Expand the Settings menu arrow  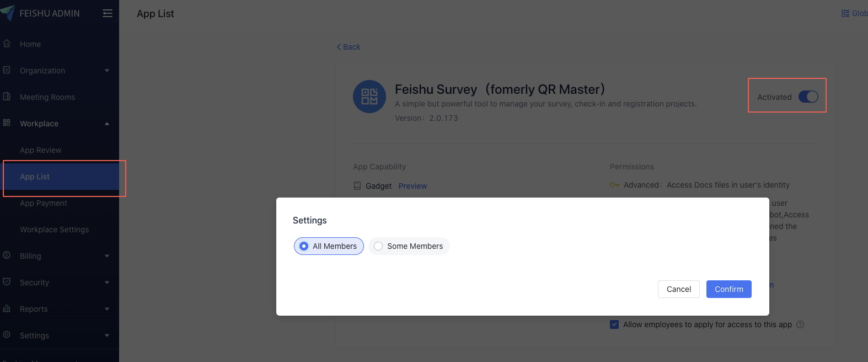point(107,336)
